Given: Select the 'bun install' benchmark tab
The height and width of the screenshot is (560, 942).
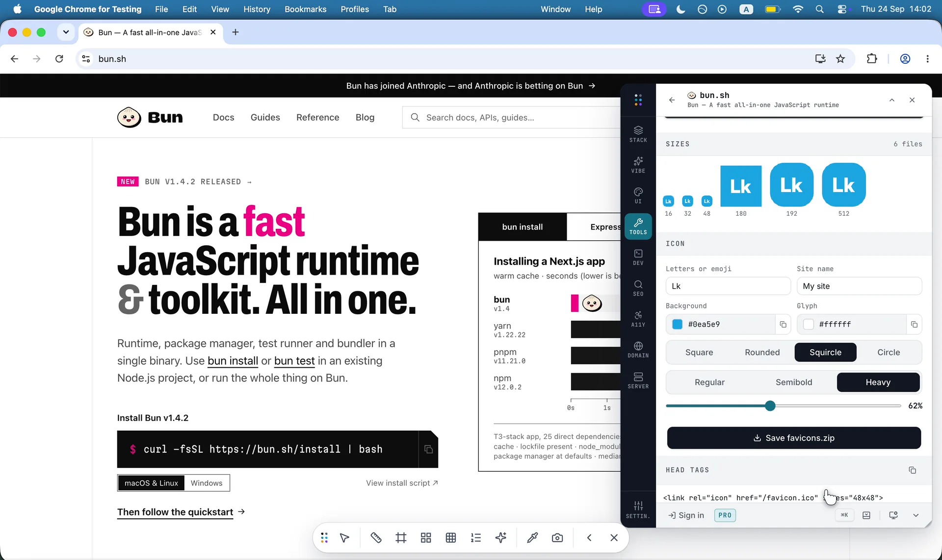Looking at the screenshot, I should (x=523, y=227).
